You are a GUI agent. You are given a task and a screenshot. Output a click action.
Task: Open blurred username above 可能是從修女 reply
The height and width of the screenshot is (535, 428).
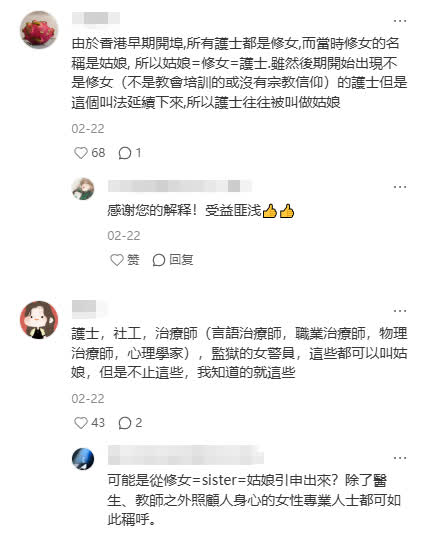[x=186, y=456]
